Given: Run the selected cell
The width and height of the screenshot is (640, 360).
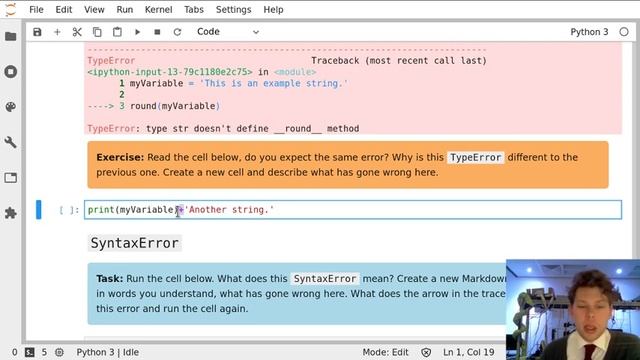Looking at the screenshot, I should coord(138,32).
